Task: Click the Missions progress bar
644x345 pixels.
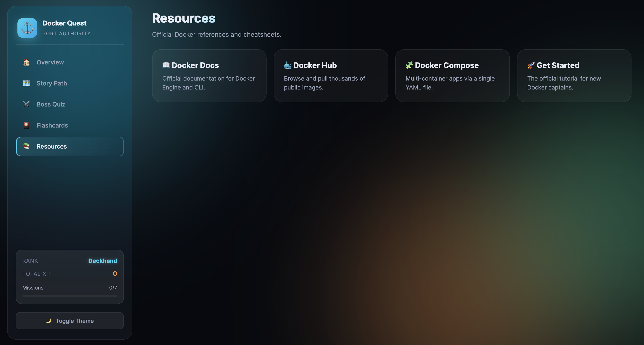Action: click(x=70, y=296)
